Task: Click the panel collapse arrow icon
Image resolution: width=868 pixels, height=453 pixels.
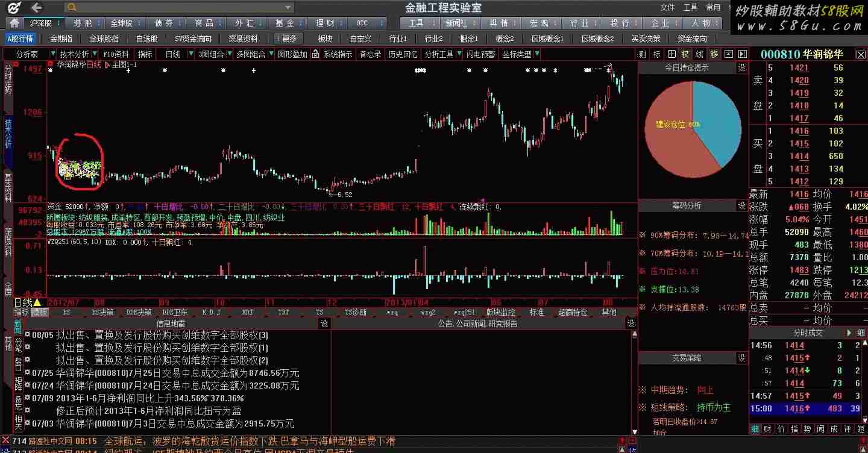Action: click(x=743, y=54)
